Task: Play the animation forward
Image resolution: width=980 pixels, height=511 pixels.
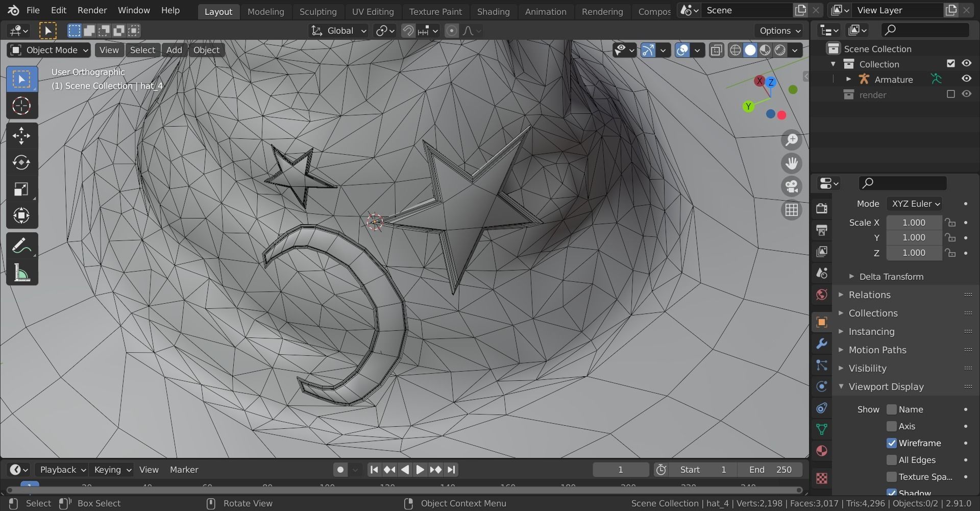Action: pyautogui.click(x=420, y=470)
